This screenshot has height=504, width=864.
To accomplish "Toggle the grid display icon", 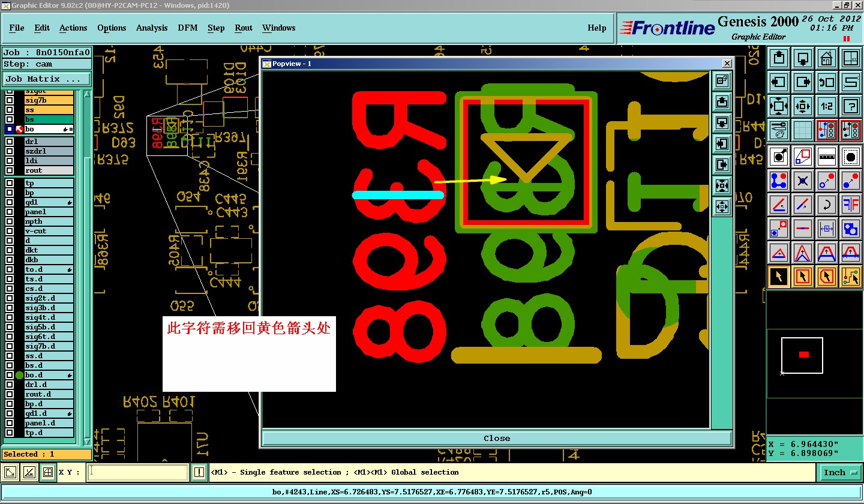I will pos(803,130).
